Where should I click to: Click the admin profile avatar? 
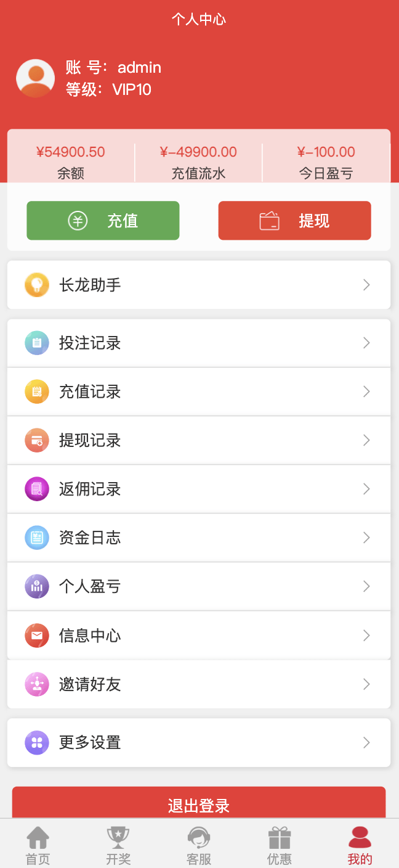(x=36, y=78)
